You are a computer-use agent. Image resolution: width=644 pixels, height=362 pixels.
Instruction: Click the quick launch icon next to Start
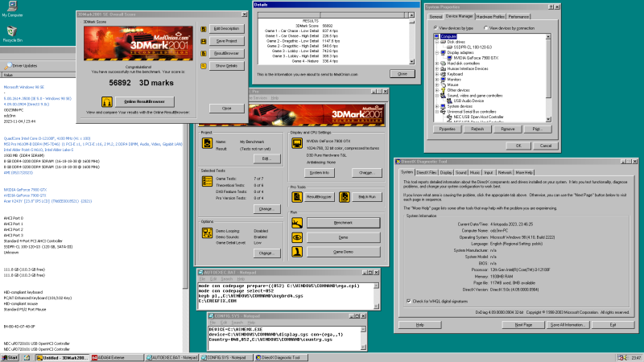click(27, 358)
